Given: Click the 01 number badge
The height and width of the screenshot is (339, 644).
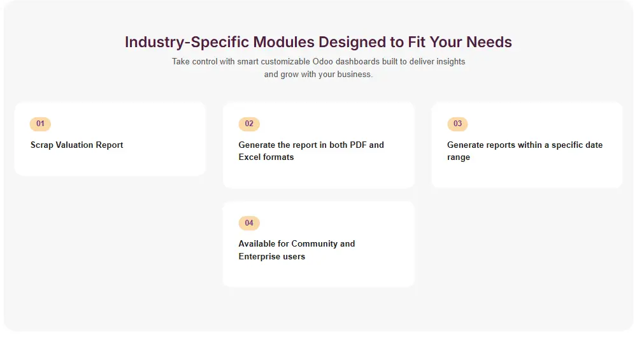Looking at the screenshot, I should point(40,124).
